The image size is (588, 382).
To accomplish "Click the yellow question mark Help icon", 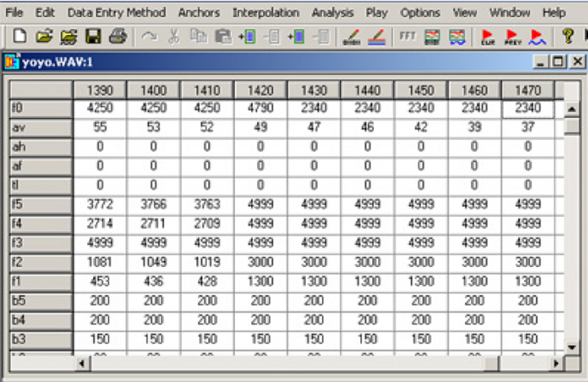I will (x=567, y=37).
